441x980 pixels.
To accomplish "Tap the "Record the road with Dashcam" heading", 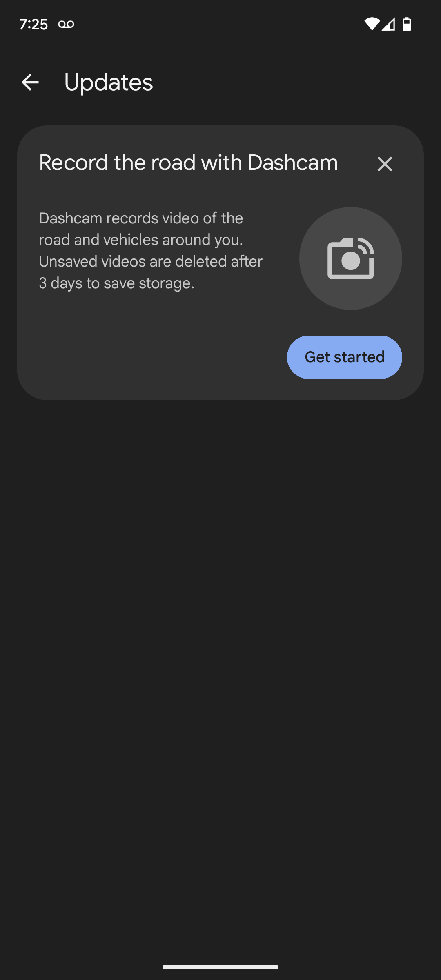I will (188, 163).
